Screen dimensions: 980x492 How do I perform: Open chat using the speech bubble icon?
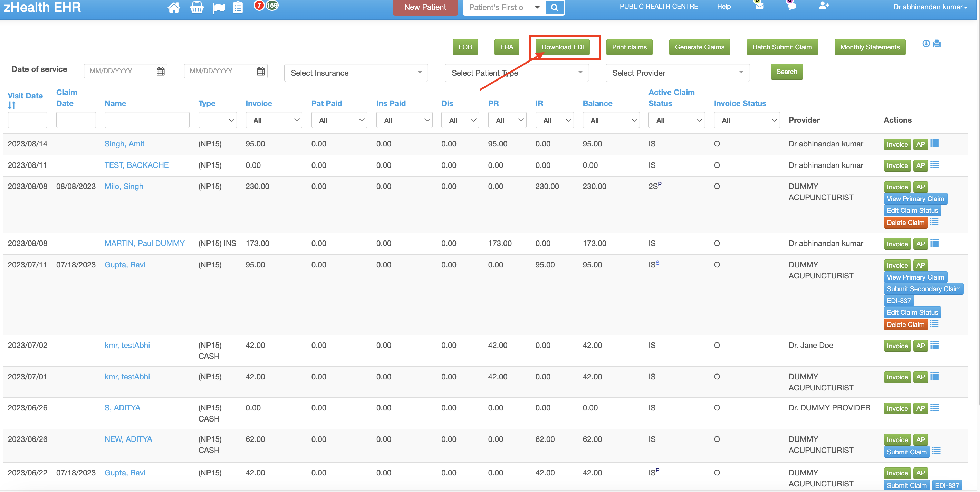pyautogui.click(x=792, y=6)
